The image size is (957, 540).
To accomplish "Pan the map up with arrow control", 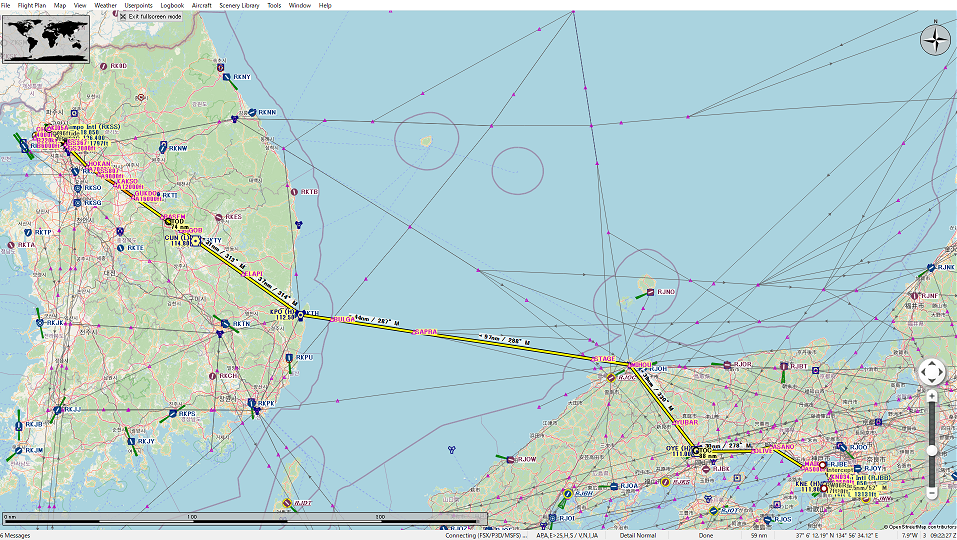I will (x=931, y=363).
